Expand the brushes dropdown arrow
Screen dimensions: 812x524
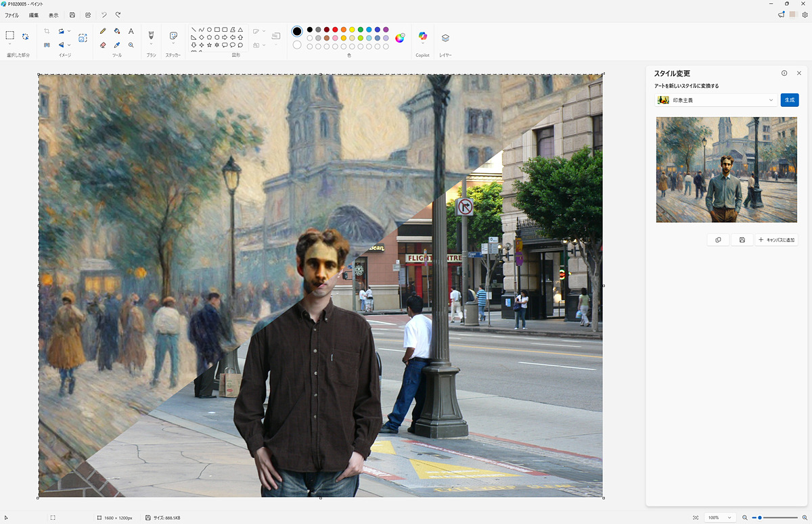151,45
